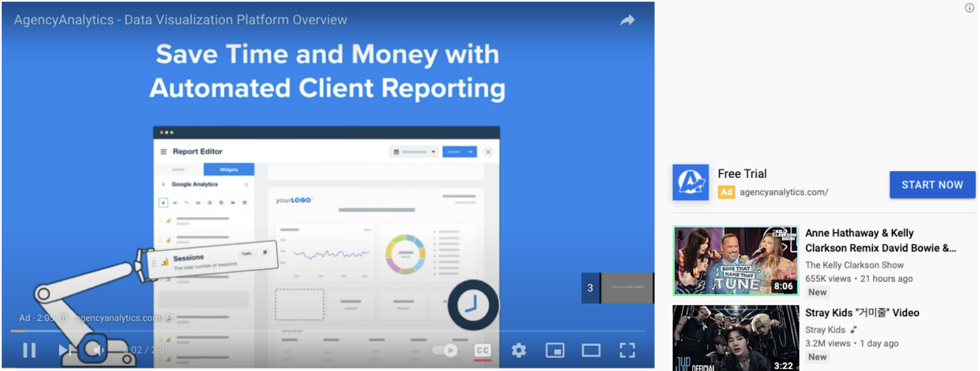Image resolution: width=980 pixels, height=371 pixels.
Task: Click the AgencyAnalytics logo on the ad banner
Action: coord(690,182)
